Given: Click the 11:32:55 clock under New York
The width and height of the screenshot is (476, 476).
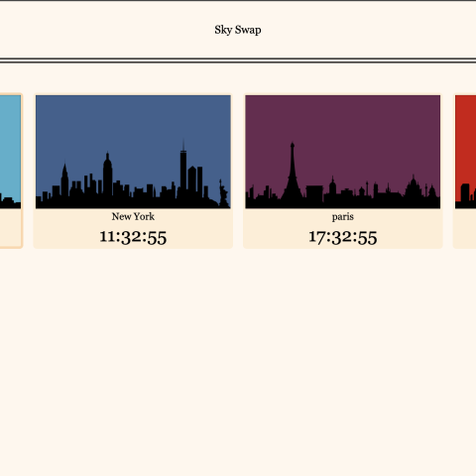Looking at the screenshot, I should [133, 237].
